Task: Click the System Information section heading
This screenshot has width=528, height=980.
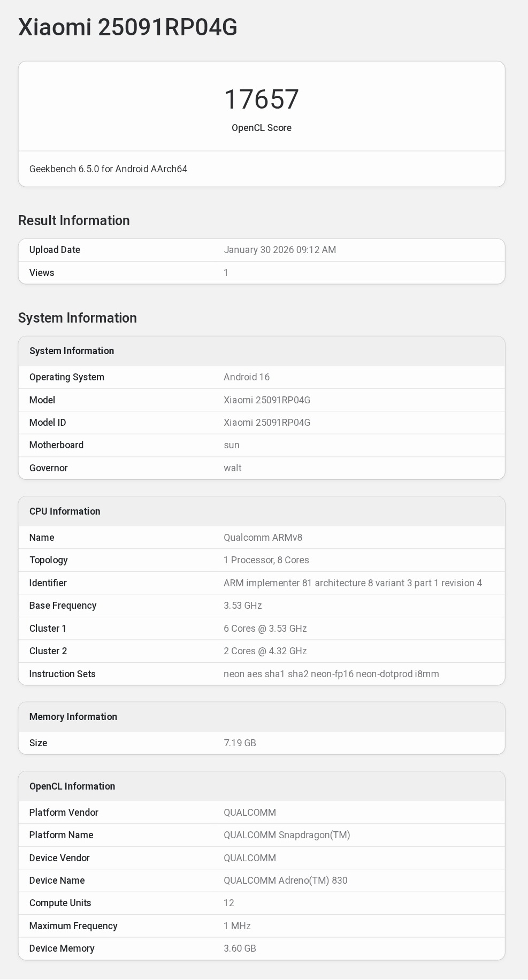Action: [78, 318]
